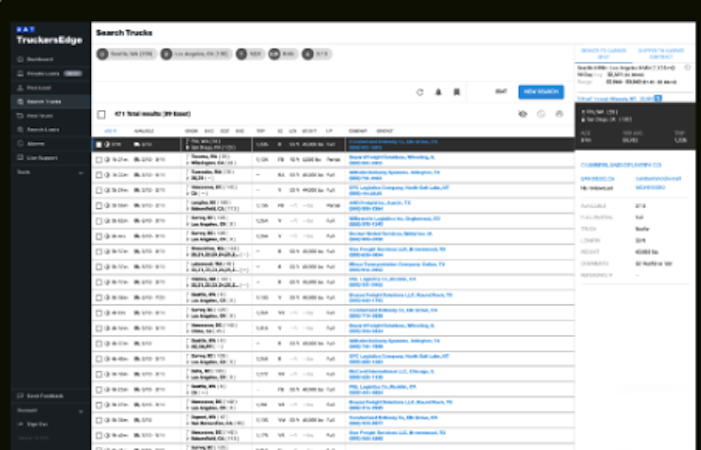
Task: Sort results by the AGE column header
Action: coord(110,131)
